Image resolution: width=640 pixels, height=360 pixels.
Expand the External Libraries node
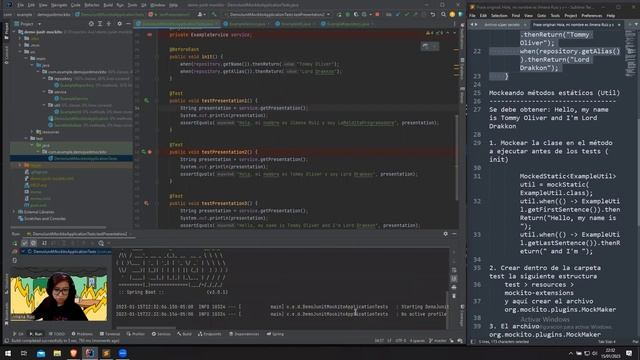(x=15, y=212)
